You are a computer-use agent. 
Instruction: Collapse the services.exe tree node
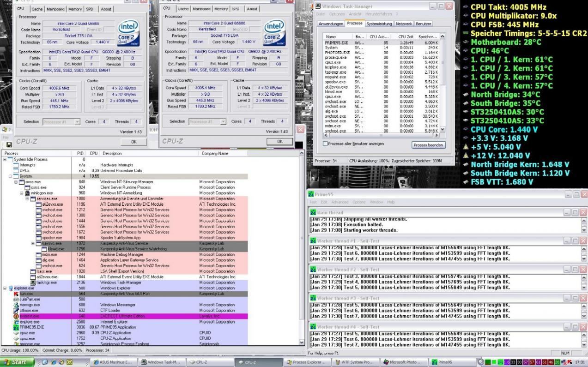[x=27, y=199]
